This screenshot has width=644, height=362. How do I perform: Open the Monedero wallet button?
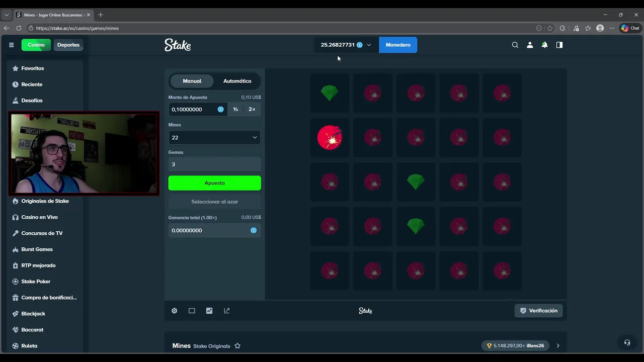398,45
